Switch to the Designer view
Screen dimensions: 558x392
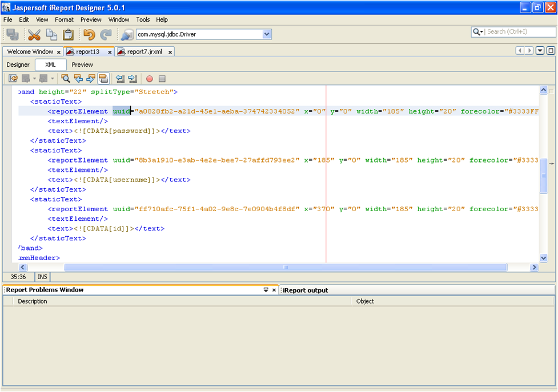[18, 65]
